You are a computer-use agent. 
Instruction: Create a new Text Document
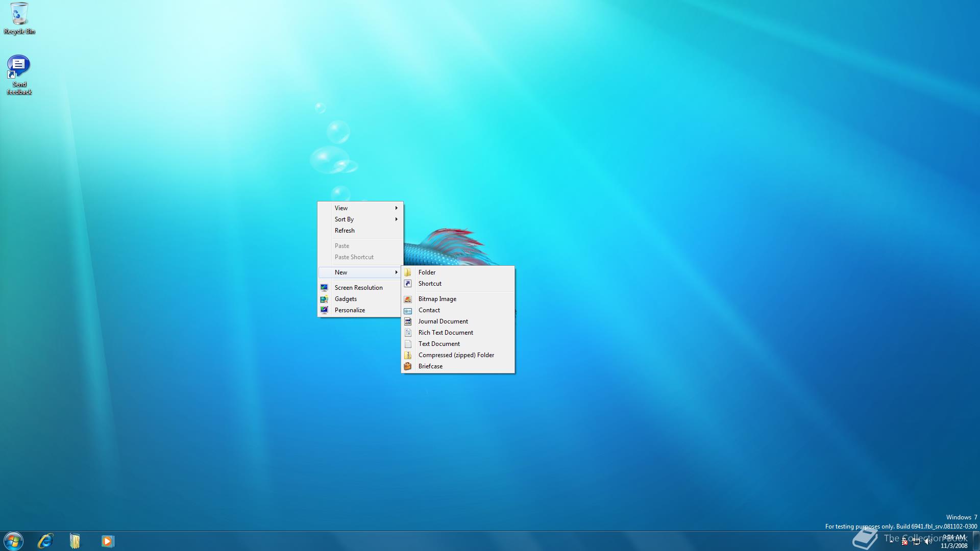coord(439,344)
